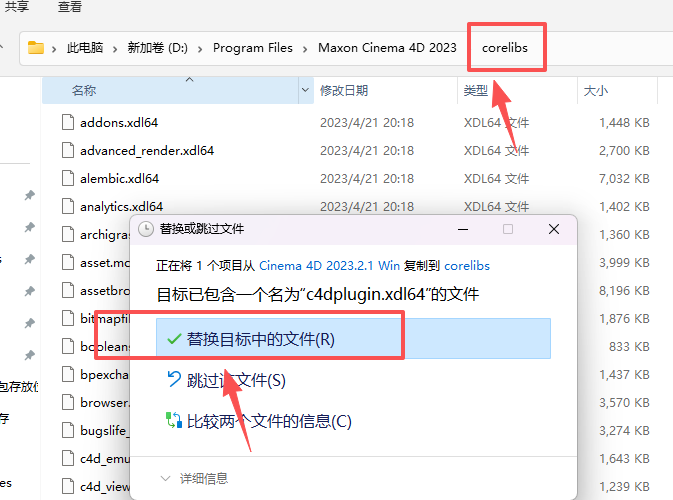The width and height of the screenshot is (673, 500).
Task: Click the advanced_render.xdl64 file icon
Action: (x=68, y=150)
